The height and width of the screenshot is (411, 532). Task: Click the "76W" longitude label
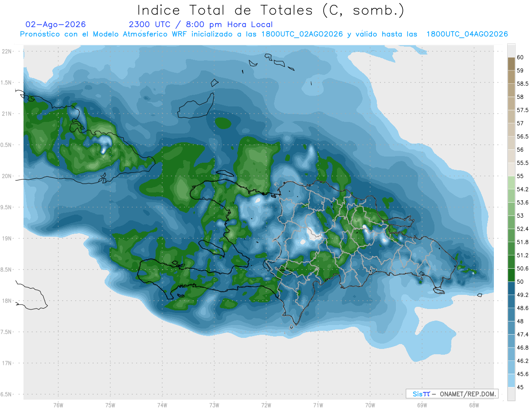click(58, 405)
